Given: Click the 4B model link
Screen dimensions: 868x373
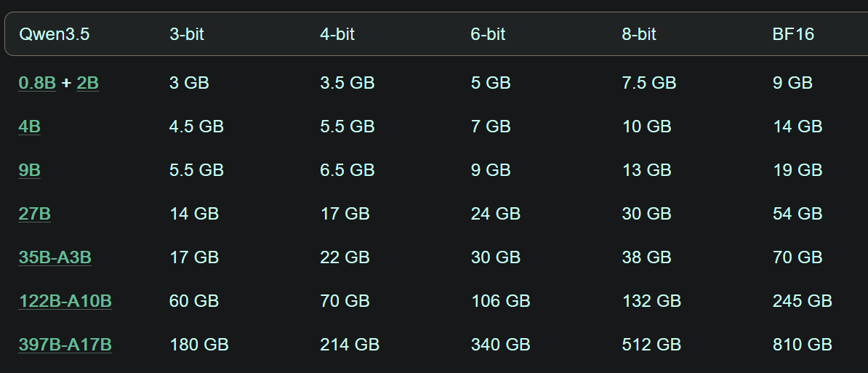Looking at the screenshot, I should tap(29, 127).
